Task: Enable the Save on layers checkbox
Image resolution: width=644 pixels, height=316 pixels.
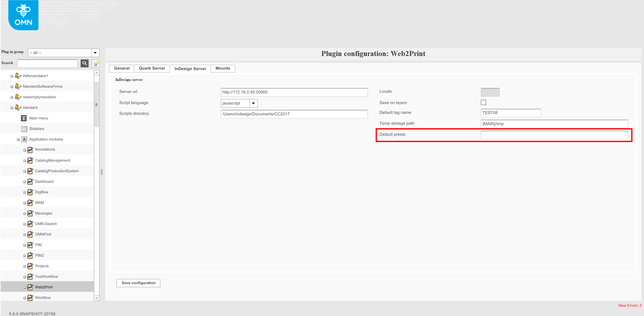Action: pyautogui.click(x=483, y=102)
